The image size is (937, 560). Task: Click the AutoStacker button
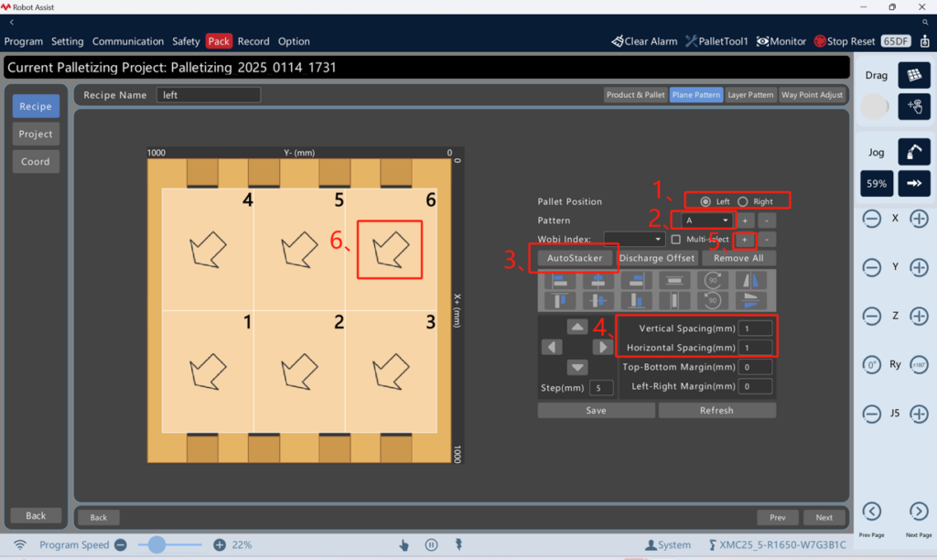(x=575, y=258)
